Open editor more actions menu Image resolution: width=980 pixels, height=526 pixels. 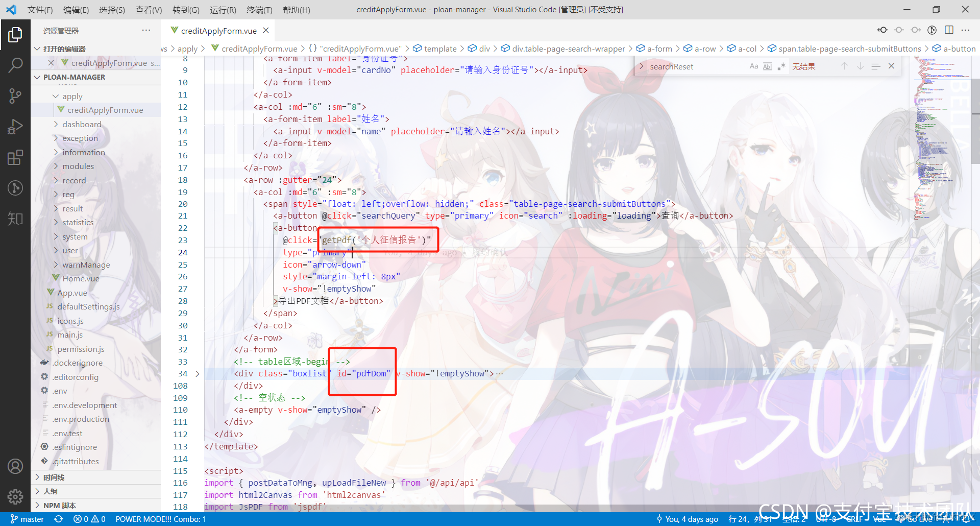coord(965,30)
